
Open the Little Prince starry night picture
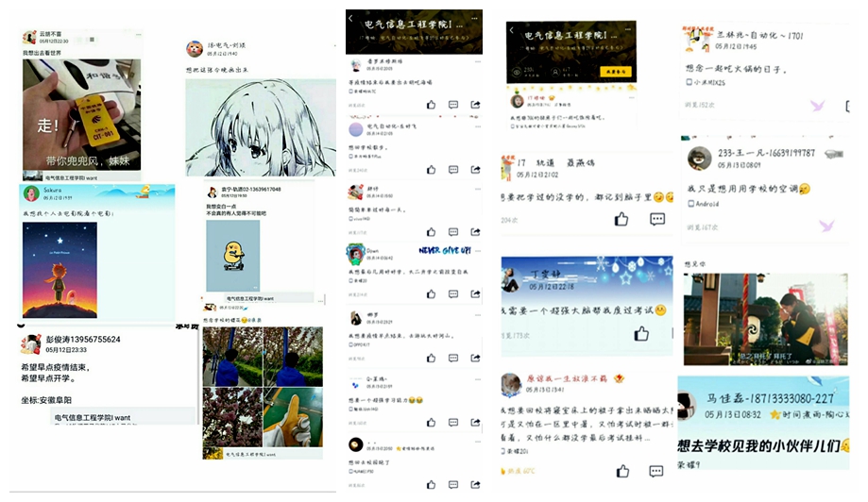[60, 270]
